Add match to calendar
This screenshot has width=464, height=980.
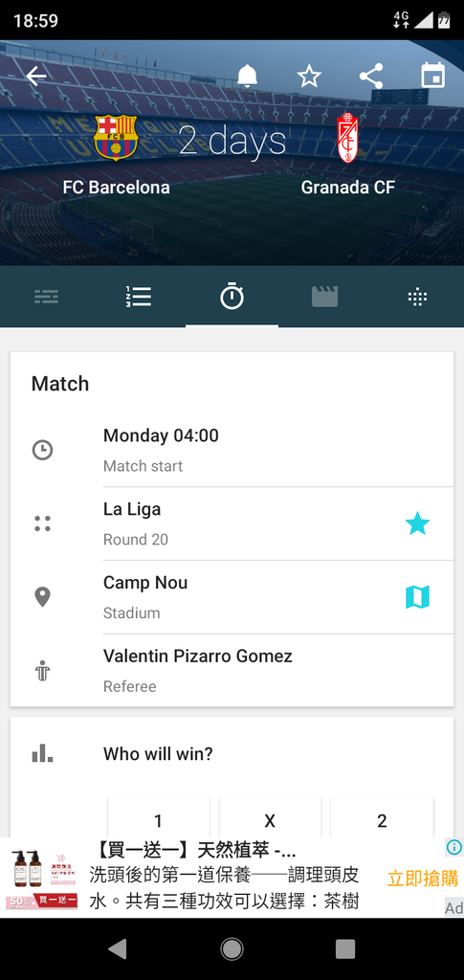[432, 76]
